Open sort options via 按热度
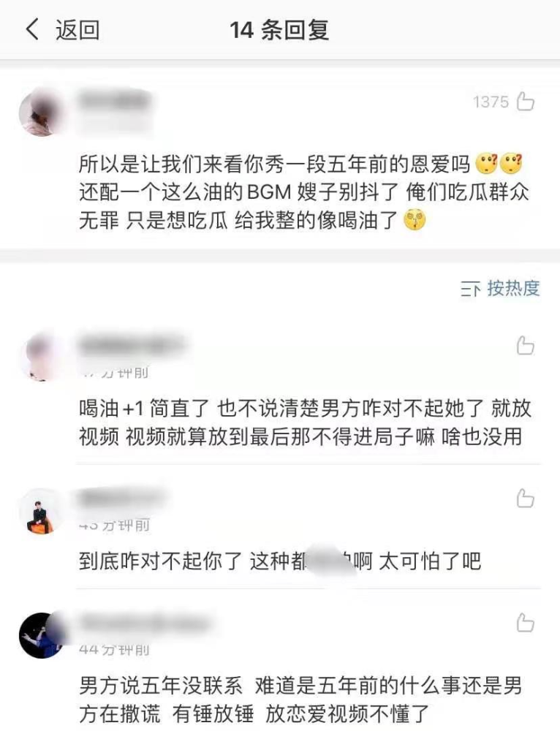The width and height of the screenshot is (560, 731). (513, 289)
